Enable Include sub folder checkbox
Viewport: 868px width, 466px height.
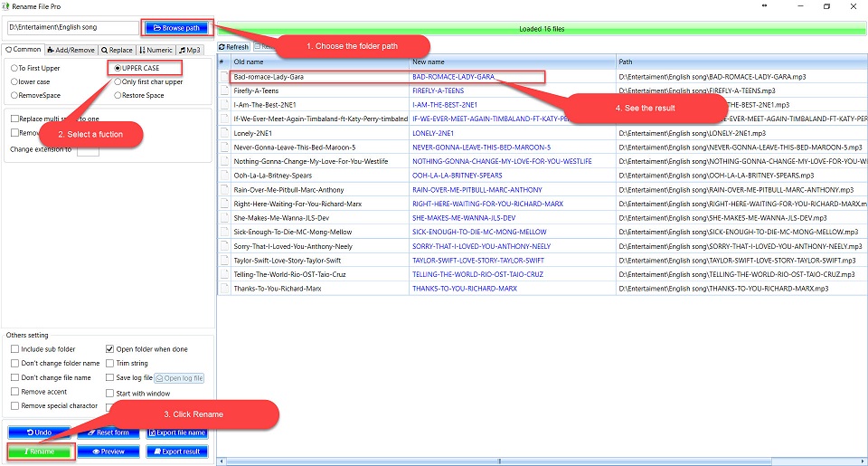(15, 349)
